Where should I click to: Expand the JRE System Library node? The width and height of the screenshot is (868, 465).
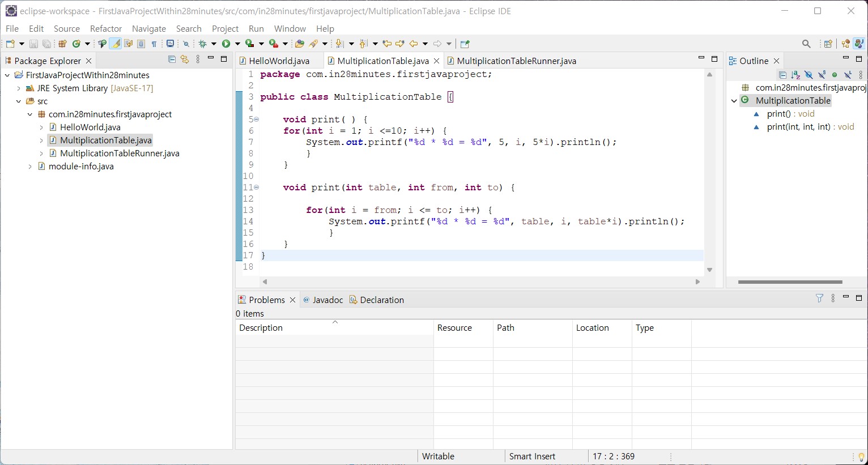(x=19, y=88)
